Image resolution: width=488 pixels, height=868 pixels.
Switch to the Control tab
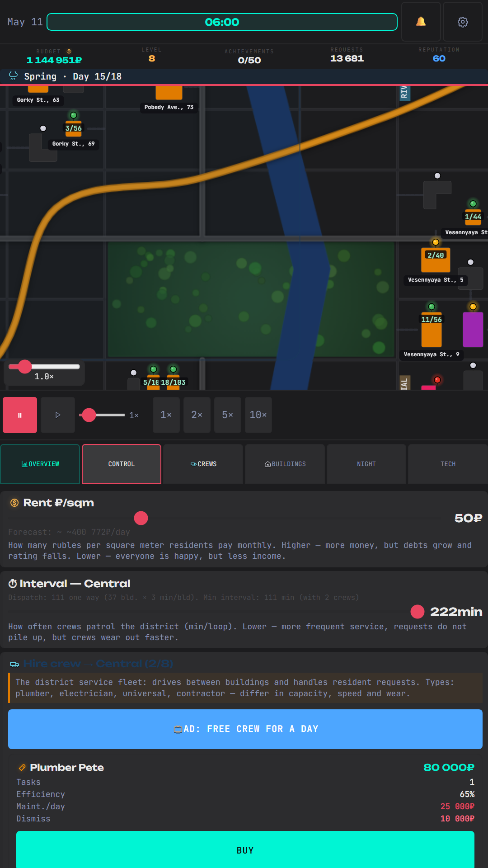(122, 464)
